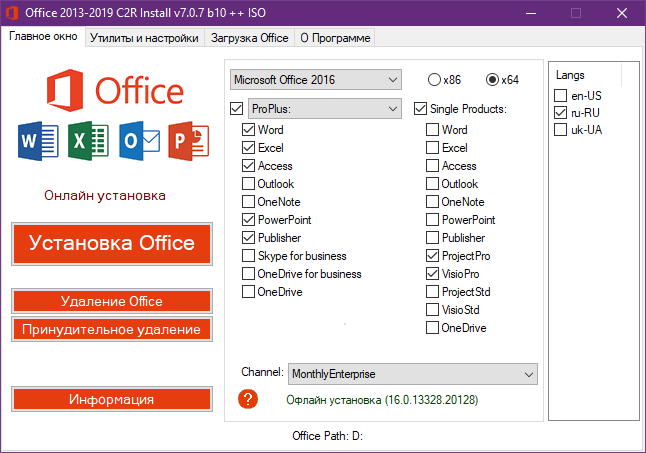
Task: Switch to the Утилиты и настройки tab
Action: 145,38
